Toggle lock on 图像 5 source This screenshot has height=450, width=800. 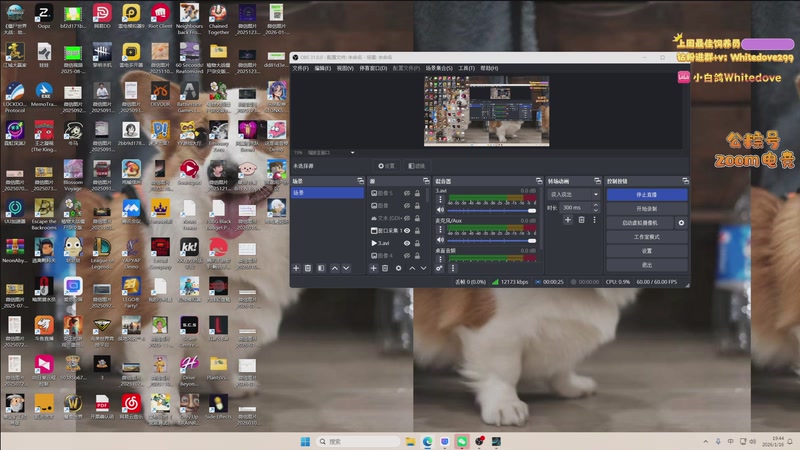[x=417, y=193]
